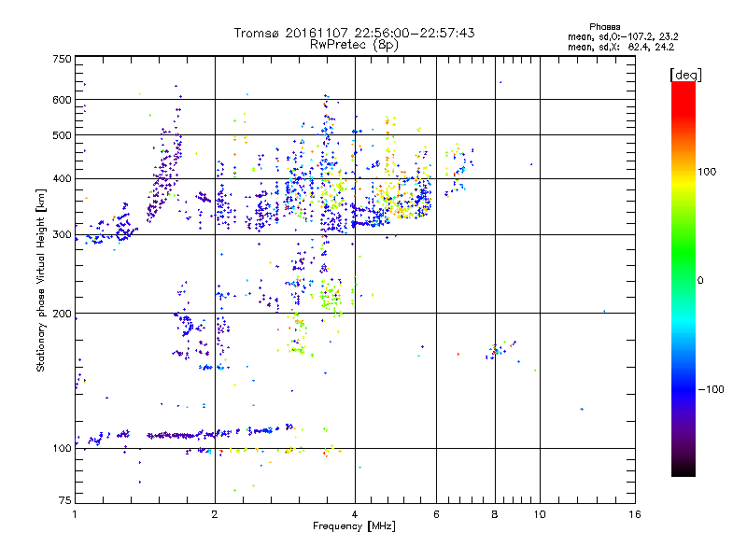The height and width of the screenshot is (560, 747).
Task: Click the 'Stationary phase Virtual Height [km]' label
Action: click(41, 280)
